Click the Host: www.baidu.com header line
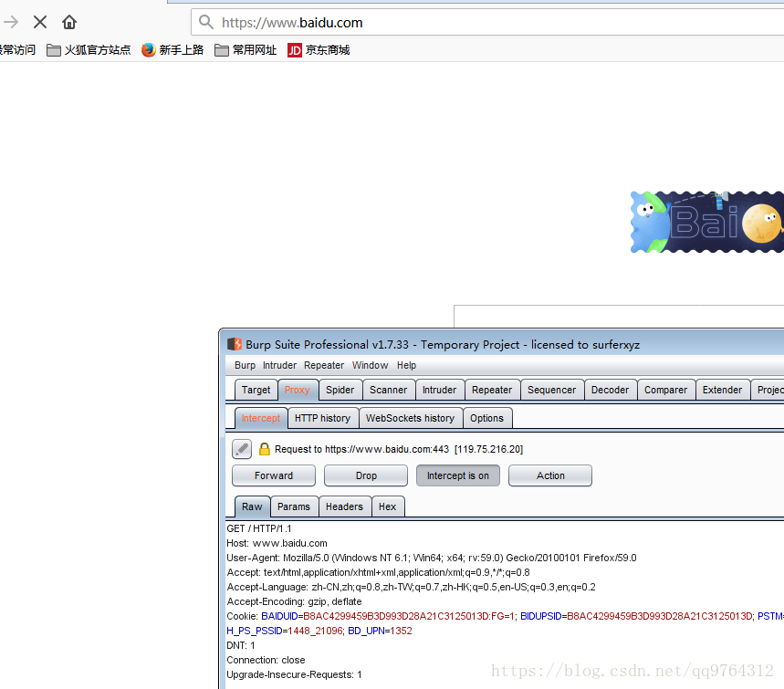784x689 pixels. click(x=277, y=544)
